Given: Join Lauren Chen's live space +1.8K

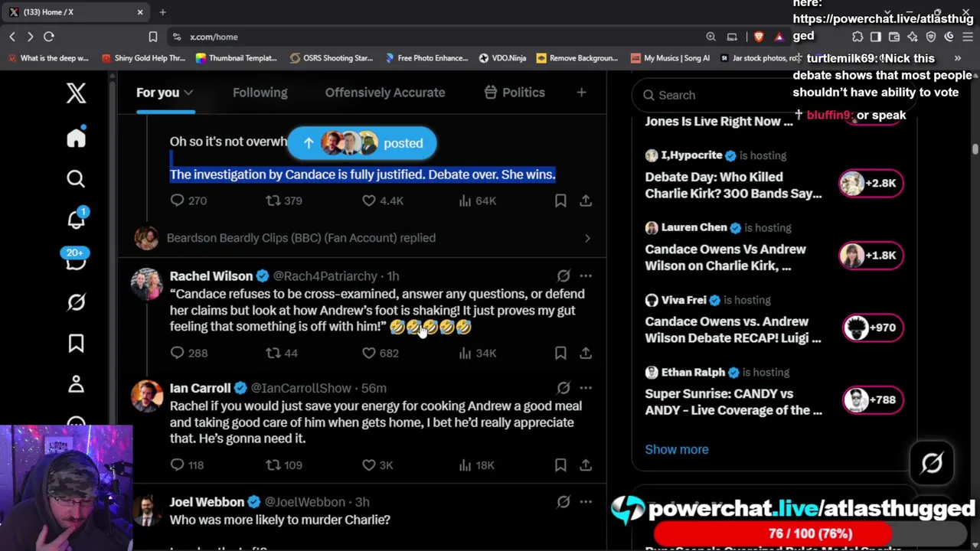Looking at the screenshot, I should [x=872, y=256].
